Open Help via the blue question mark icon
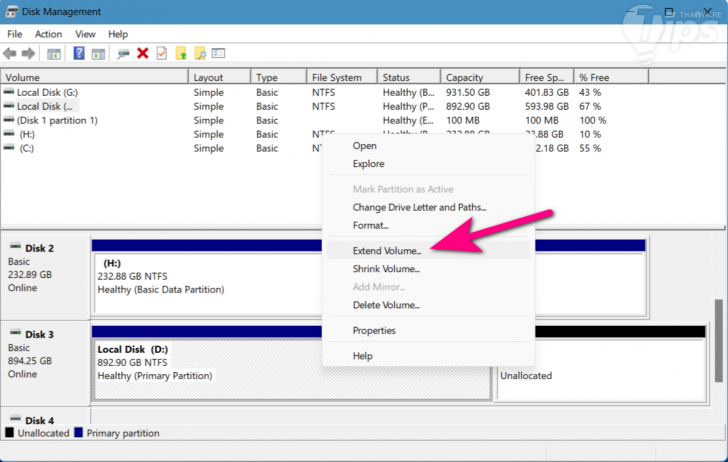Image resolution: width=728 pixels, height=462 pixels. click(79, 53)
